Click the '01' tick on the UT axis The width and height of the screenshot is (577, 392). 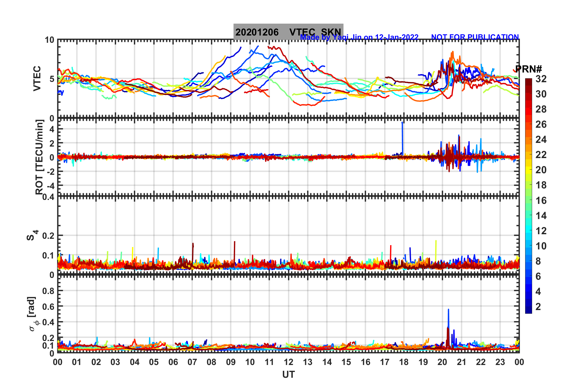tap(77, 362)
